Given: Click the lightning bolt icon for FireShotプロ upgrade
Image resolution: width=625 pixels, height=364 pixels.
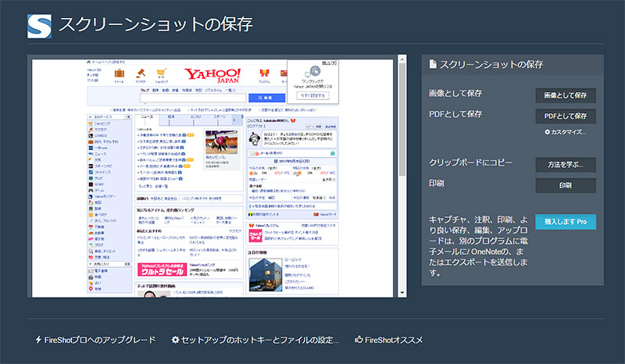Looking at the screenshot, I should coord(39,340).
